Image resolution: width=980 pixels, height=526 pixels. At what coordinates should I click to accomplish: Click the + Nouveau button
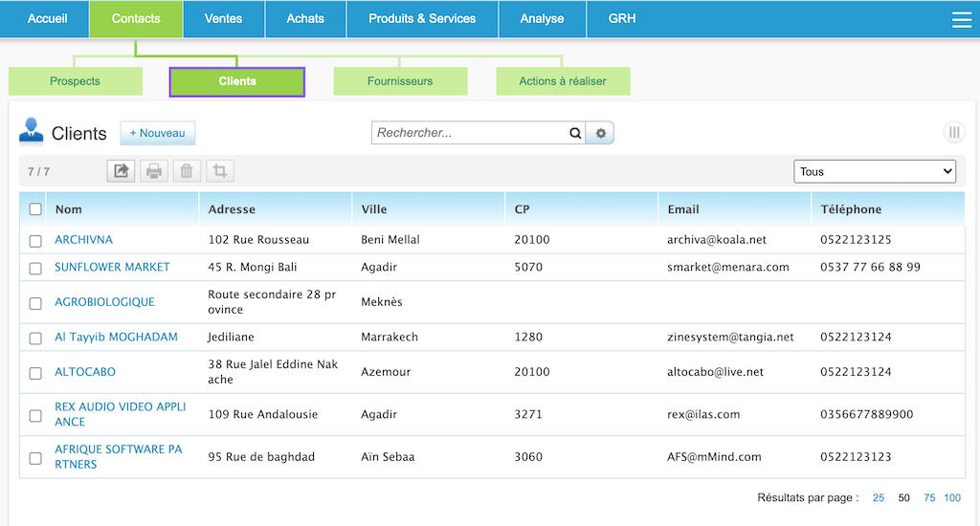point(157,133)
